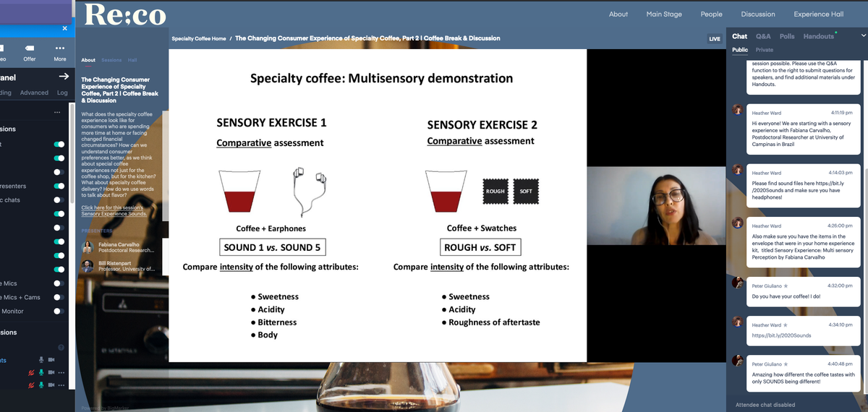Select the Sessions tab in session info panel
This screenshot has height=412, width=868.
coord(111,60)
